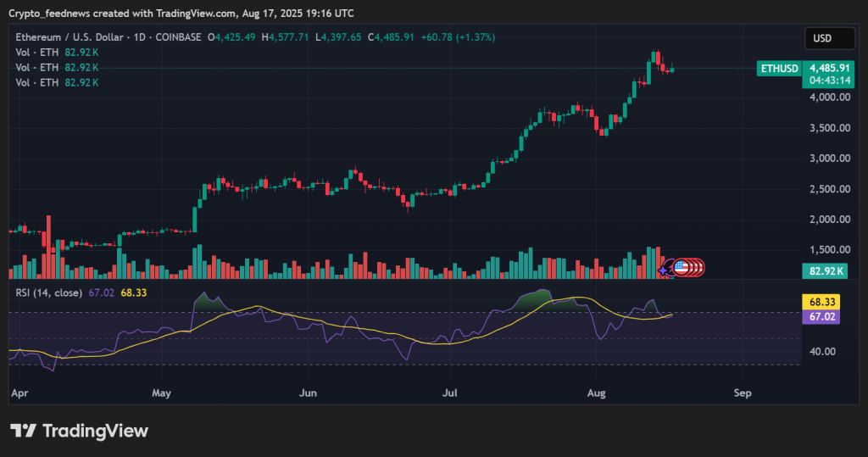Select the topmost Vol · ETH legend entry
The image size is (868, 457).
click(38, 53)
